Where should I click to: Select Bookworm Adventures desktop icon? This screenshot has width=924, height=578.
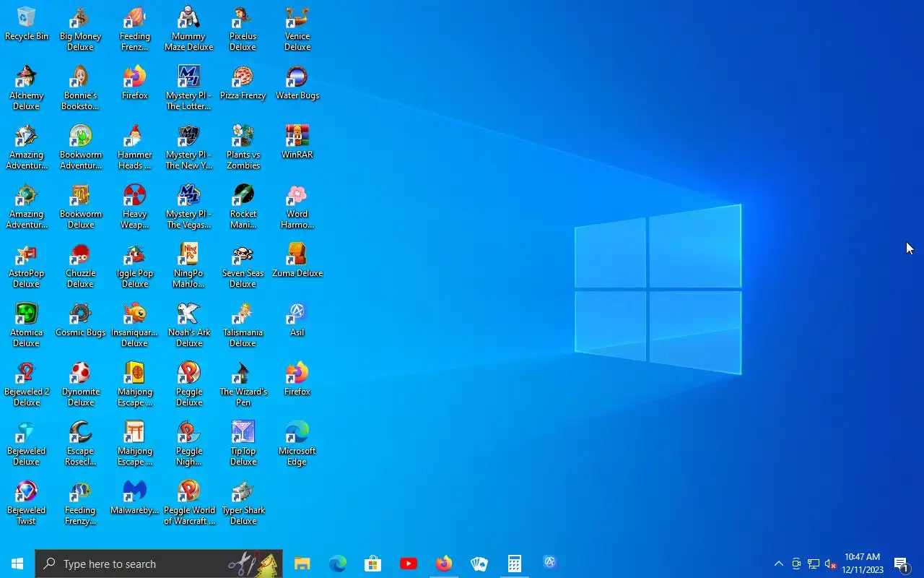click(x=80, y=147)
